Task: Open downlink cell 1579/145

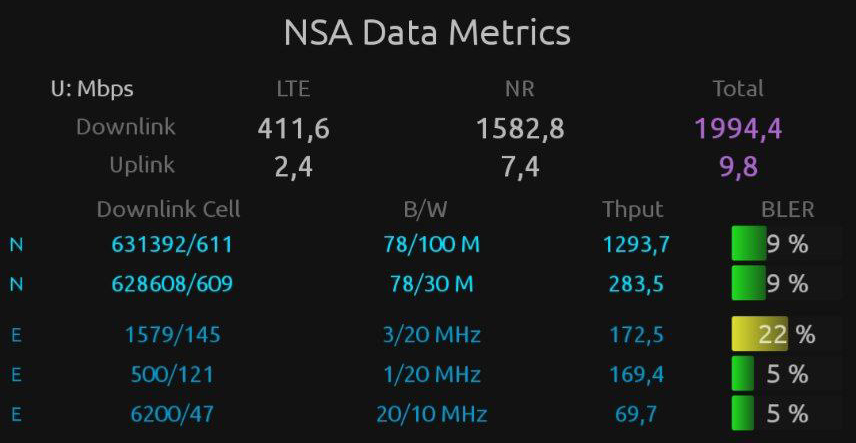Action: click(172, 335)
